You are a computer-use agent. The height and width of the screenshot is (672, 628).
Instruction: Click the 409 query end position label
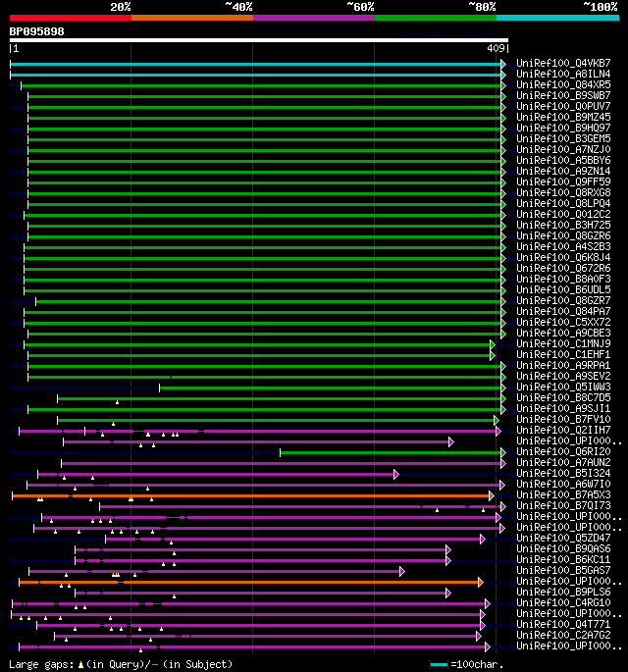496,48
